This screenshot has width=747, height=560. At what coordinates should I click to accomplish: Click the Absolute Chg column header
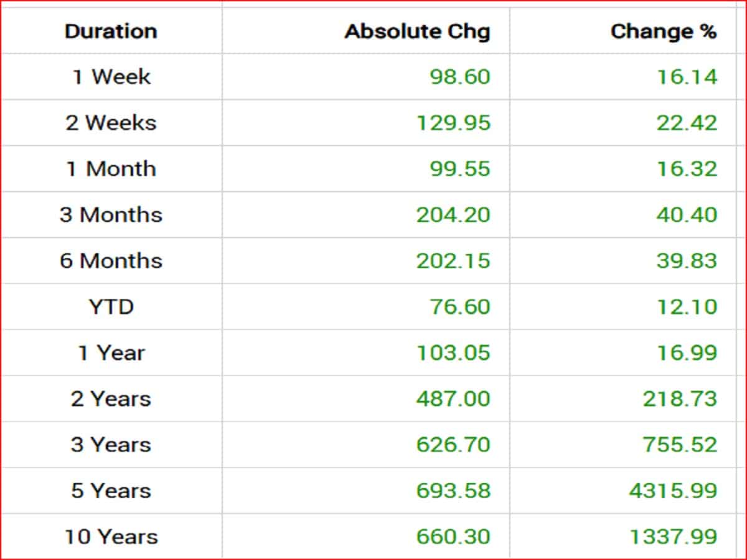click(x=417, y=32)
